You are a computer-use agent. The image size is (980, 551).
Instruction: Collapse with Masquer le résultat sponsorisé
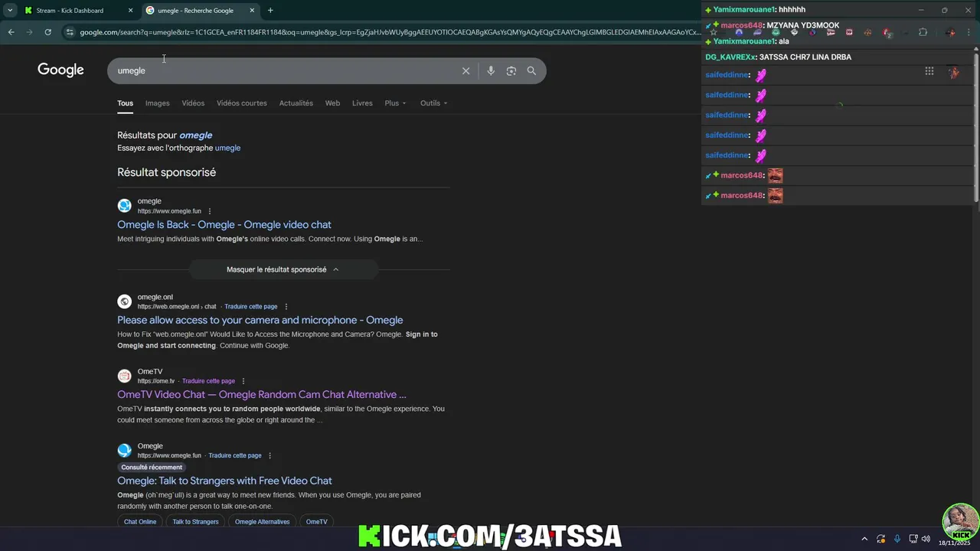(283, 269)
